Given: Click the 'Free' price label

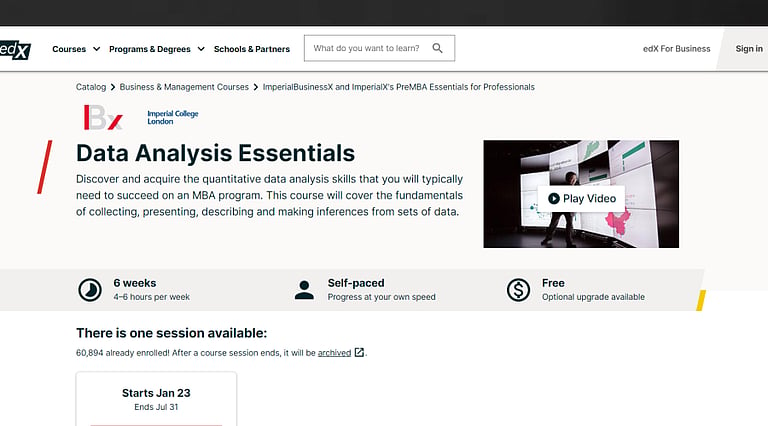Looking at the screenshot, I should point(553,283).
